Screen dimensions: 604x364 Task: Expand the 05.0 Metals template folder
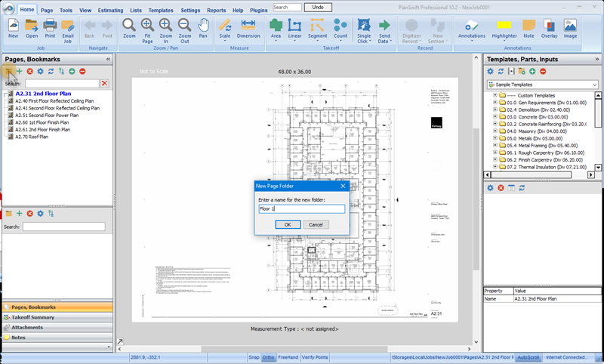pyautogui.click(x=495, y=138)
